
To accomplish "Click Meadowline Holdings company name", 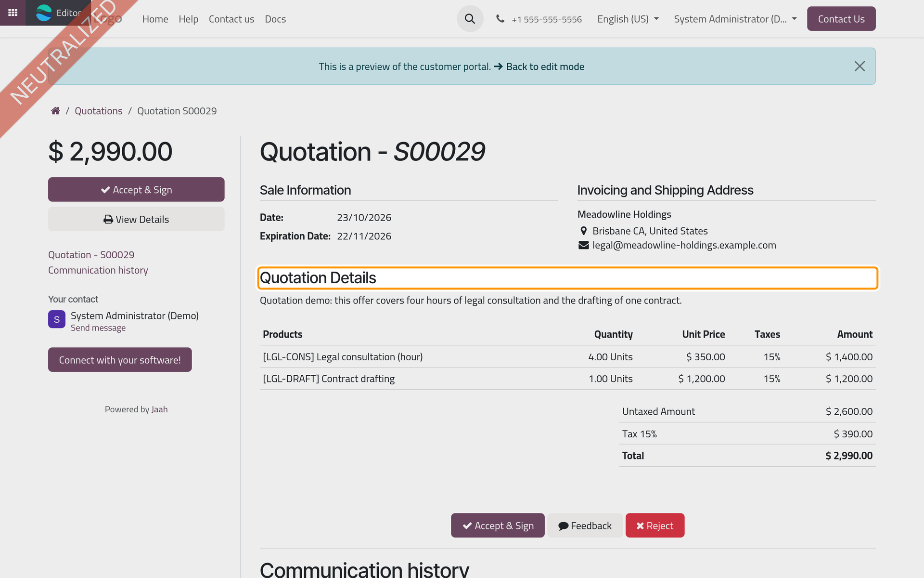I will click(624, 214).
